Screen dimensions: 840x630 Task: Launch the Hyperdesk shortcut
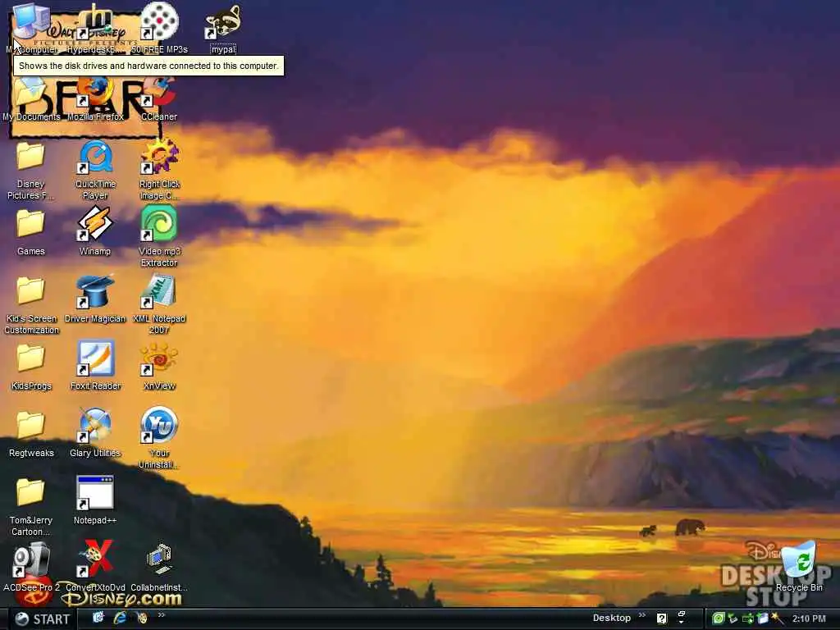click(x=95, y=28)
